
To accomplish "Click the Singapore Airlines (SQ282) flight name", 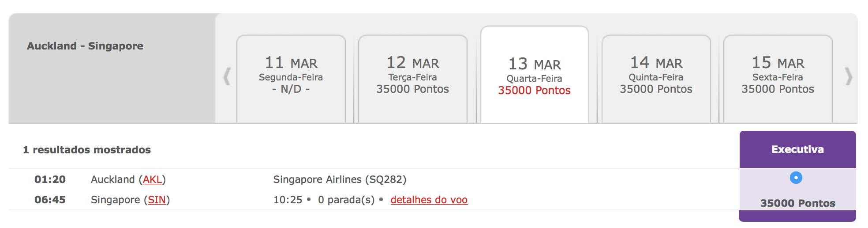I will point(340,179).
